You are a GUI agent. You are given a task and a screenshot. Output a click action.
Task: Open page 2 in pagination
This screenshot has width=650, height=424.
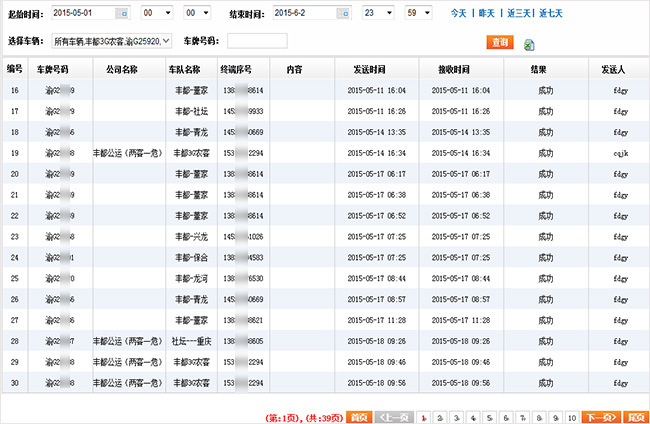(440, 418)
